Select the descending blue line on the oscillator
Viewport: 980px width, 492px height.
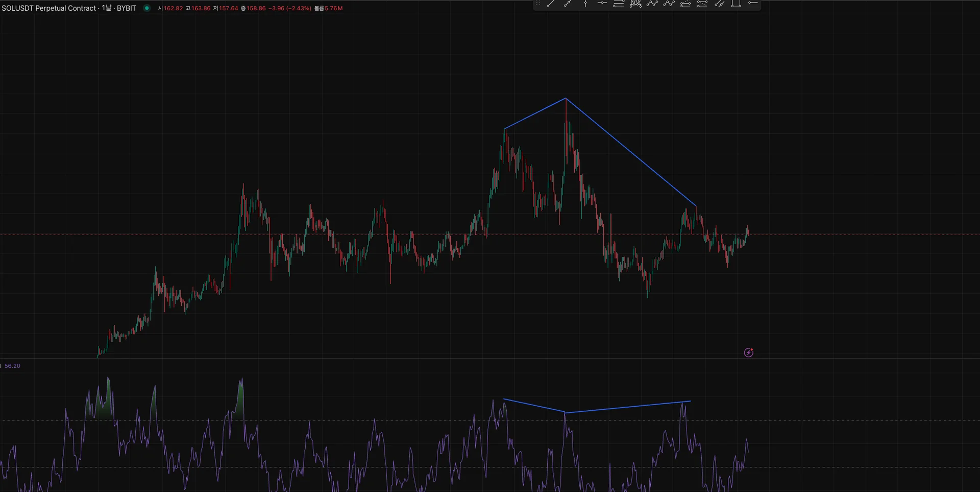pos(534,406)
